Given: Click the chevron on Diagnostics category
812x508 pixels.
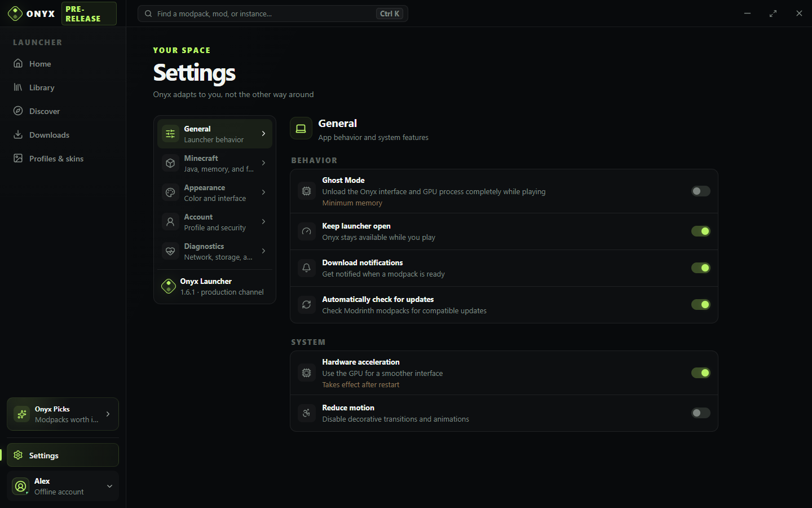Looking at the screenshot, I should (x=263, y=251).
